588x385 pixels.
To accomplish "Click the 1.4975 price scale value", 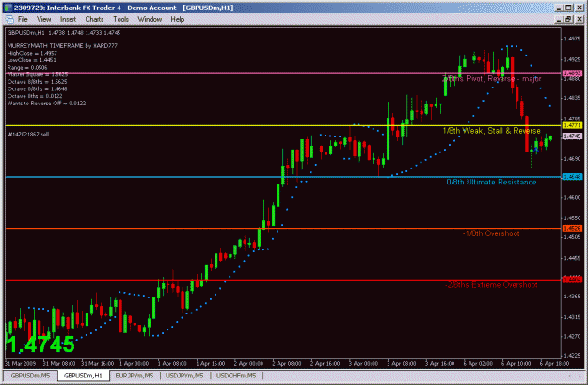I will pos(571,39).
